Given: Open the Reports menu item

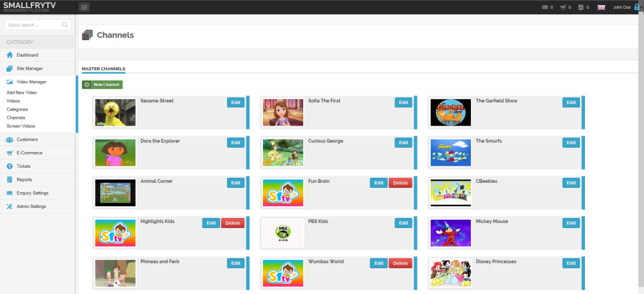Looking at the screenshot, I should click(37, 180).
